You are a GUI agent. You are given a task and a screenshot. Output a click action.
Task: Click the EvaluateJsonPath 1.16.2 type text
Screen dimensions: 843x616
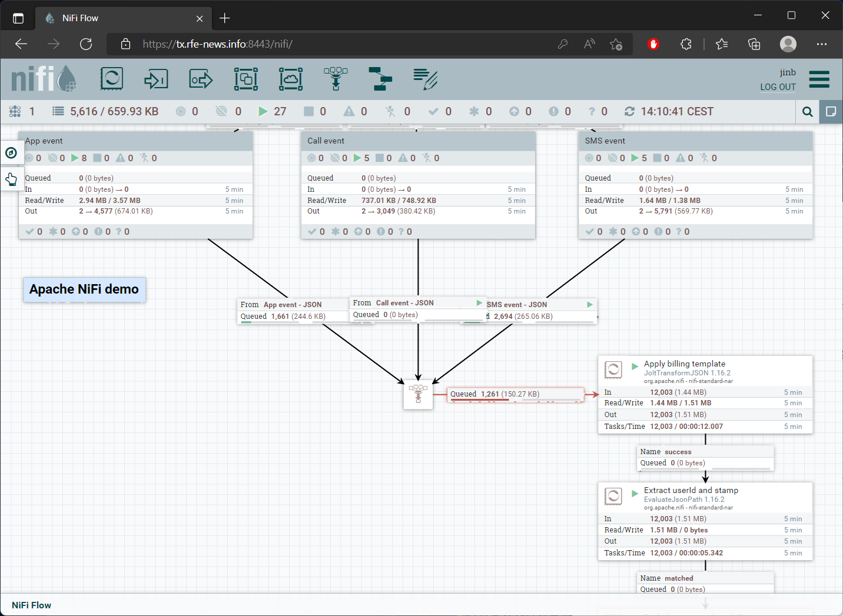tap(684, 500)
